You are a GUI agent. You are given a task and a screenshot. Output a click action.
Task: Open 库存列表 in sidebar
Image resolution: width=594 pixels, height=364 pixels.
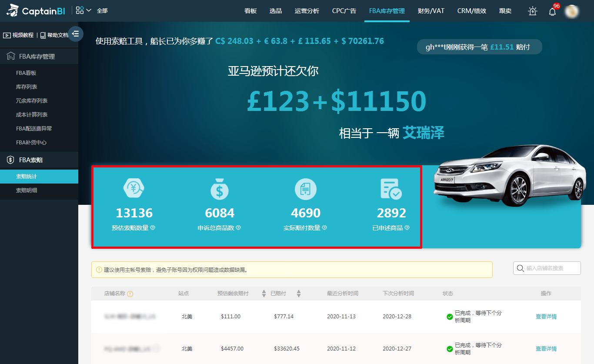pos(27,87)
